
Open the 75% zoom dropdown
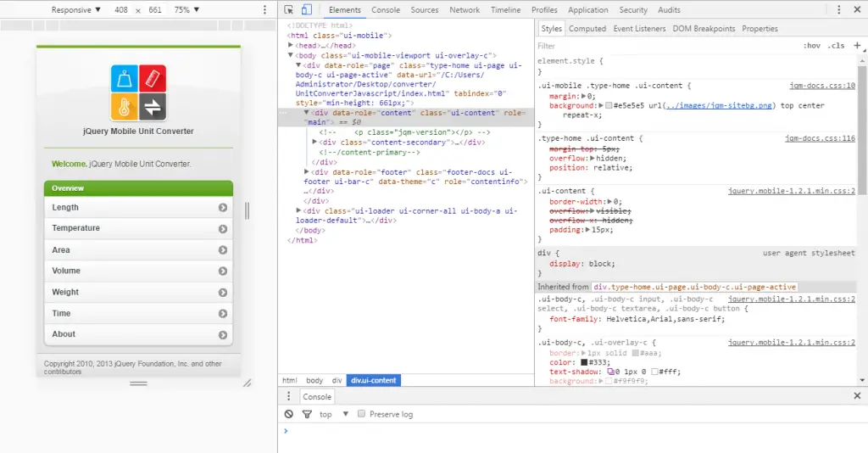pos(186,10)
